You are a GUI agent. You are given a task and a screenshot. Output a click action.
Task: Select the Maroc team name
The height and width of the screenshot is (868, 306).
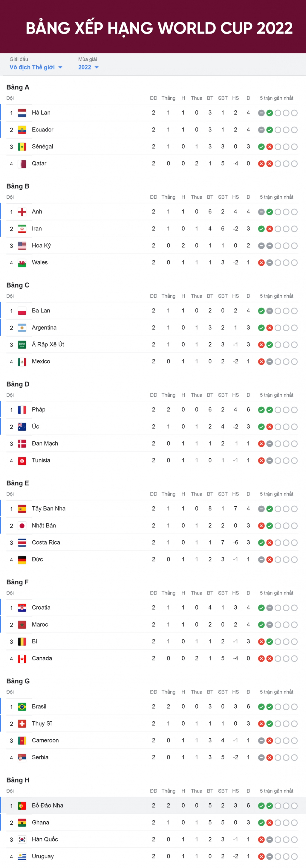click(40, 624)
